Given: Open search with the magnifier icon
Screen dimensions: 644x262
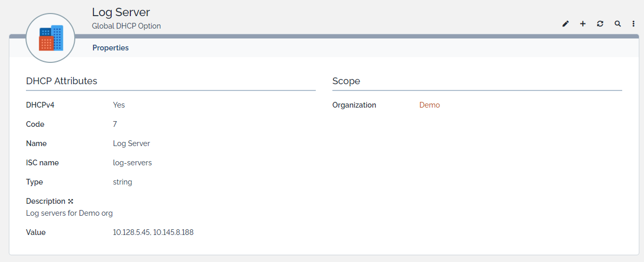Looking at the screenshot, I should click(x=618, y=24).
